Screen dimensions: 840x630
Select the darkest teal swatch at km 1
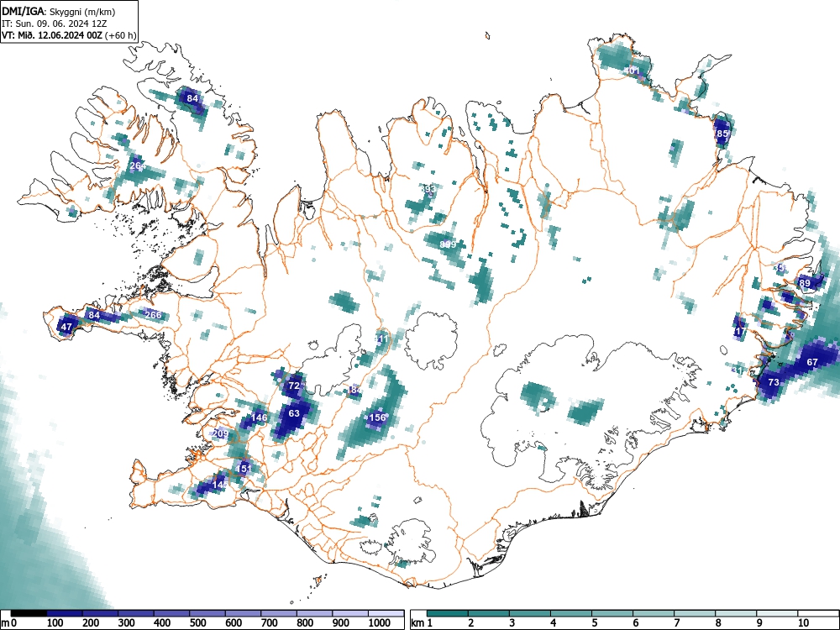click(x=448, y=613)
